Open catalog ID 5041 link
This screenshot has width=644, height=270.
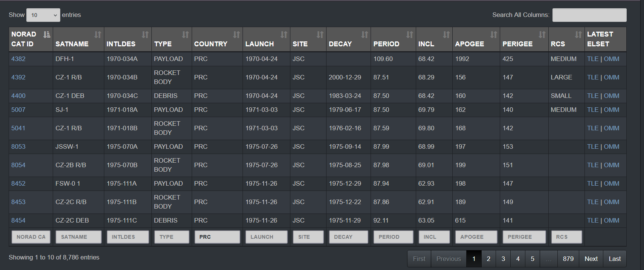point(18,128)
